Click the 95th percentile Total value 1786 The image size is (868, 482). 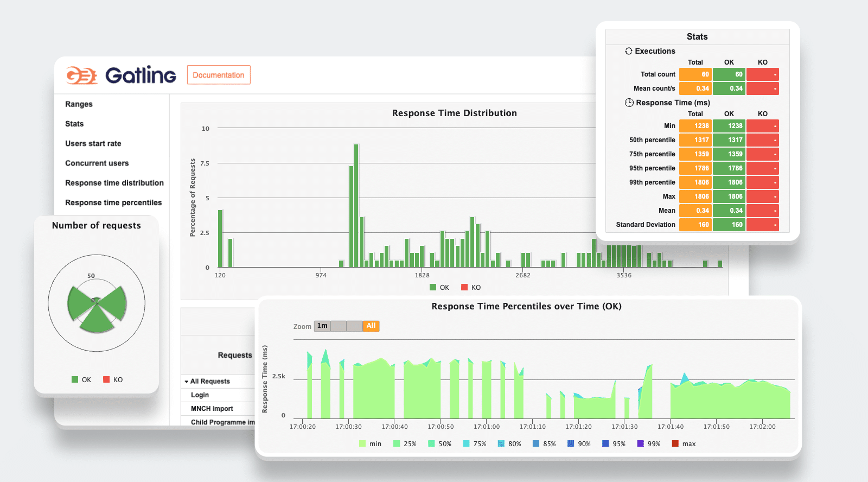[x=695, y=168]
